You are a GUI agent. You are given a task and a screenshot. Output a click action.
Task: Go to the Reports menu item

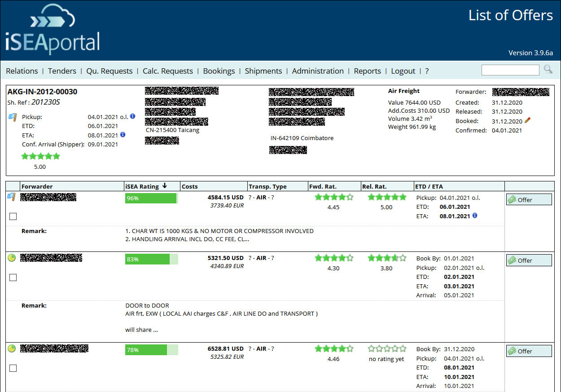coord(367,71)
